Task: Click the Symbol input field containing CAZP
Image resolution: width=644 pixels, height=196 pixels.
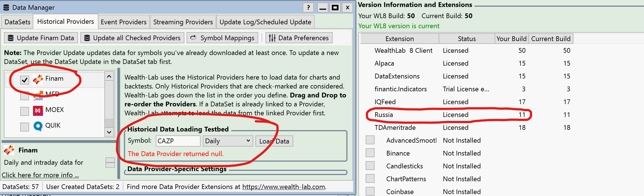Action: click(178, 141)
